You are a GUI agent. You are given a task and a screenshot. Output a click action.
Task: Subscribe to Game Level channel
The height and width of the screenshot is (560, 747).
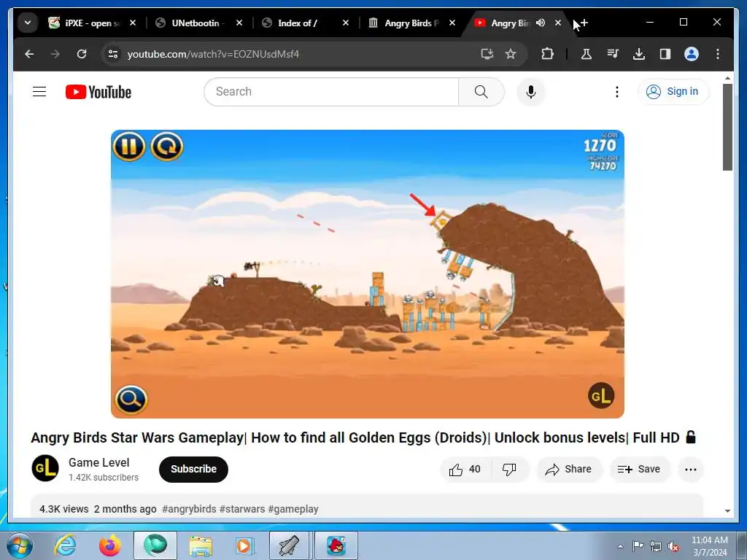pyautogui.click(x=193, y=469)
